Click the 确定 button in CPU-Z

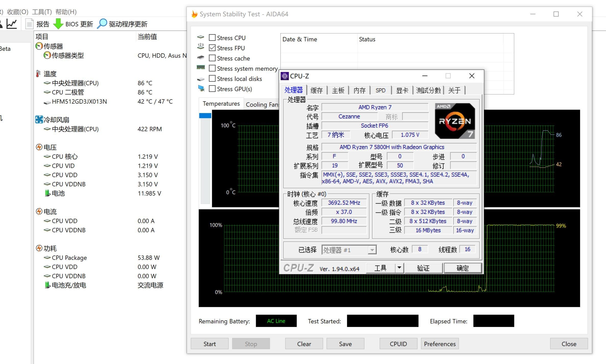(463, 268)
